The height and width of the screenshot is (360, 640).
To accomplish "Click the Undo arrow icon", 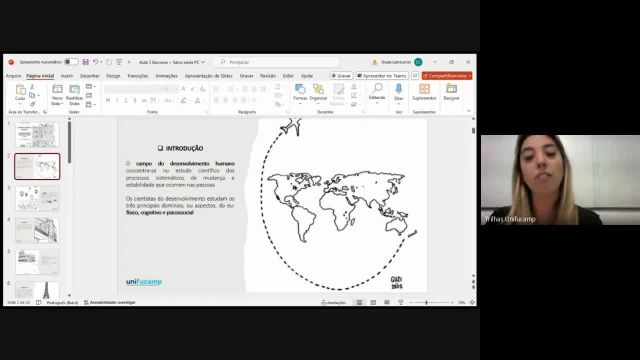I will coord(96,62).
